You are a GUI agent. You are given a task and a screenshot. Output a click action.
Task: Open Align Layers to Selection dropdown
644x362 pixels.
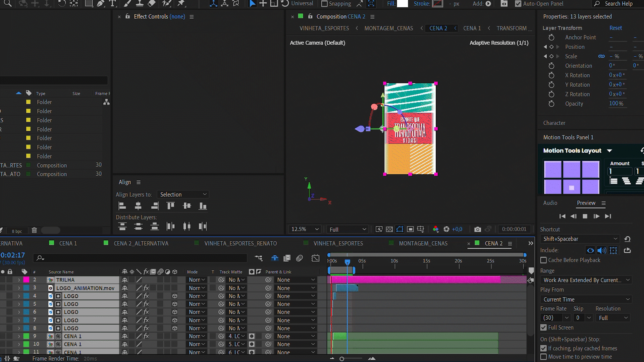coord(183,194)
